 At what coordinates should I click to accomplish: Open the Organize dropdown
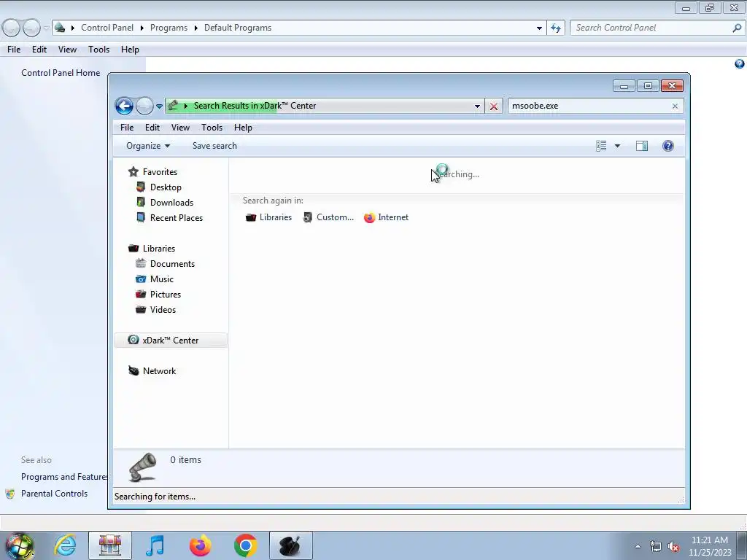(147, 146)
